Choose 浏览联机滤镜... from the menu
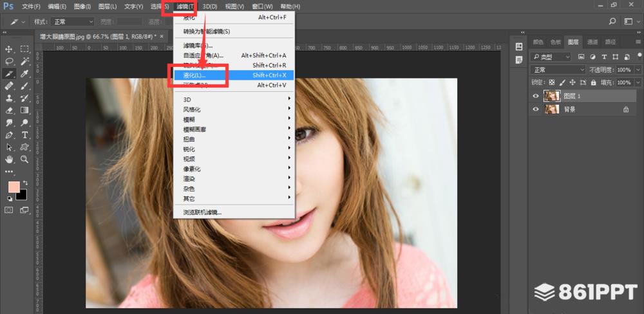Viewport: 644px width, 314px height. click(234, 212)
